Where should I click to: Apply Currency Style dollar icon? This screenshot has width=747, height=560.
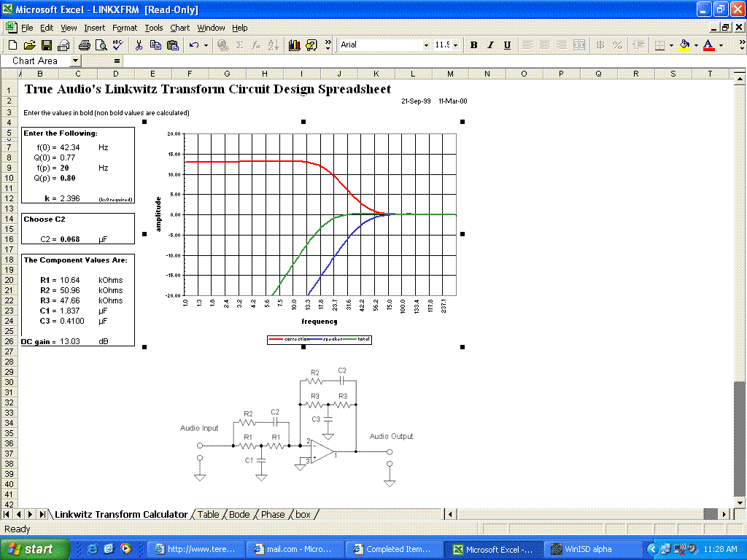point(600,44)
